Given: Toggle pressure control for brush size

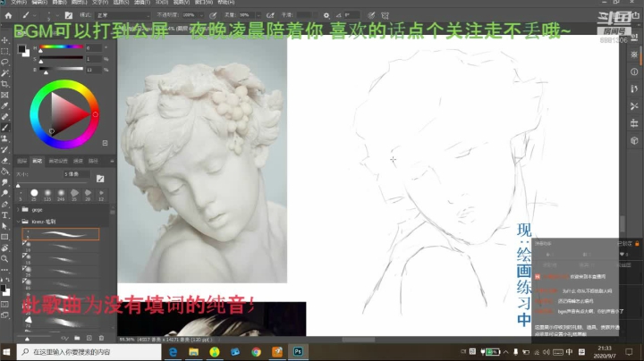Looking at the screenshot, I should pos(371,15).
